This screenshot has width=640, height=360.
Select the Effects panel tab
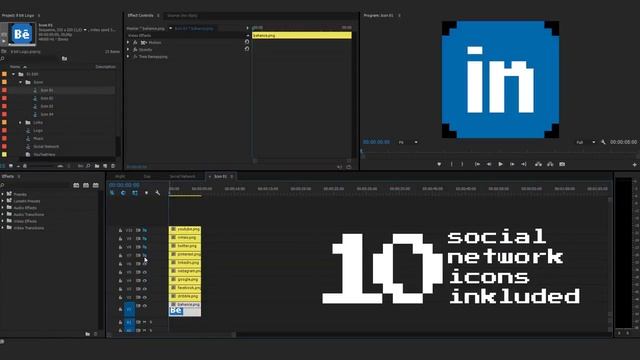(8, 176)
